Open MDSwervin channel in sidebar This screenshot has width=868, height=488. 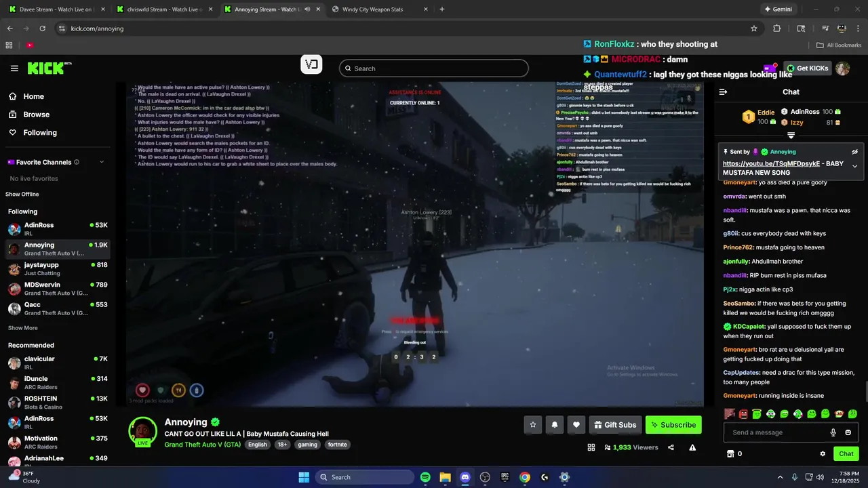58,289
